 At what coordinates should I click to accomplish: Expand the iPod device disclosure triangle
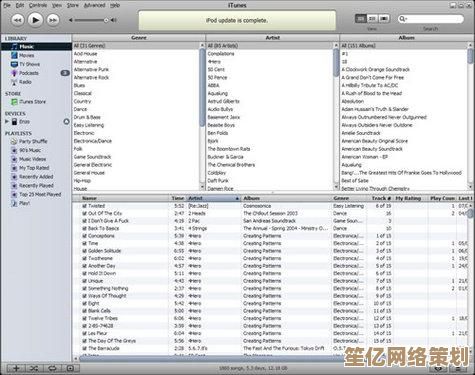[x=6, y=122]
